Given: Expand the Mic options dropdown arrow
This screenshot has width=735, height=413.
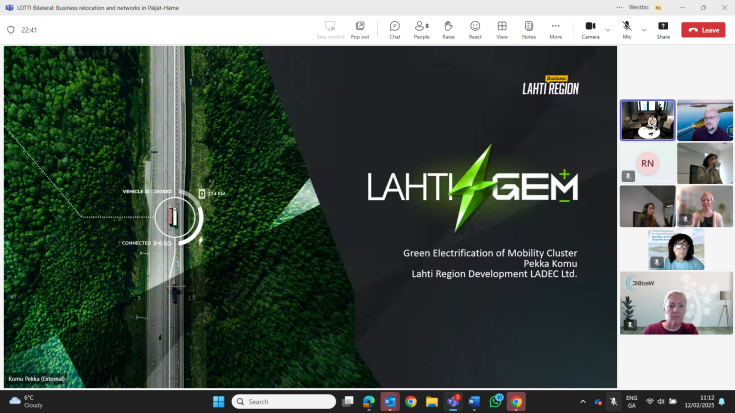Looking at the screenshot, I should click(x=644, y=30).
